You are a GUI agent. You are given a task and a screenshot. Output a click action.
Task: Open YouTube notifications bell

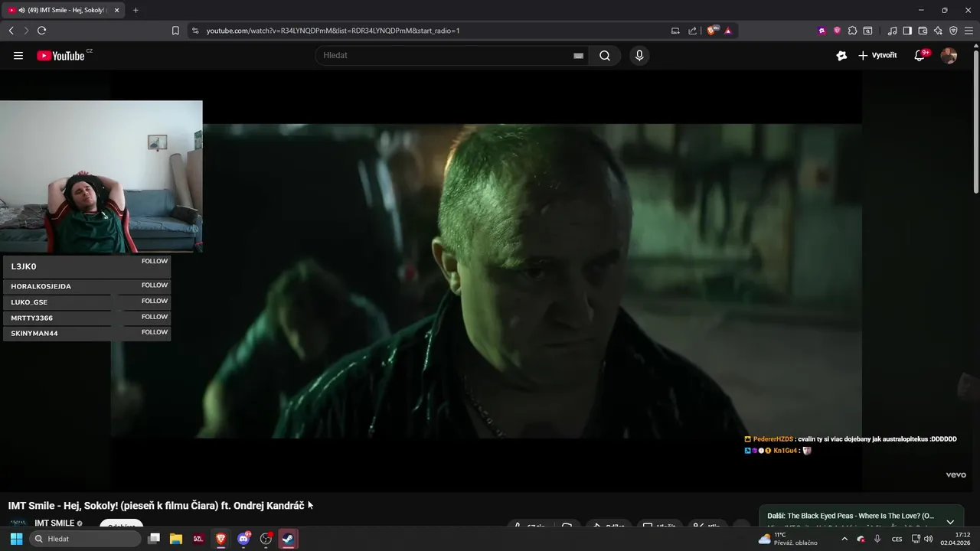tap(920, 56)
